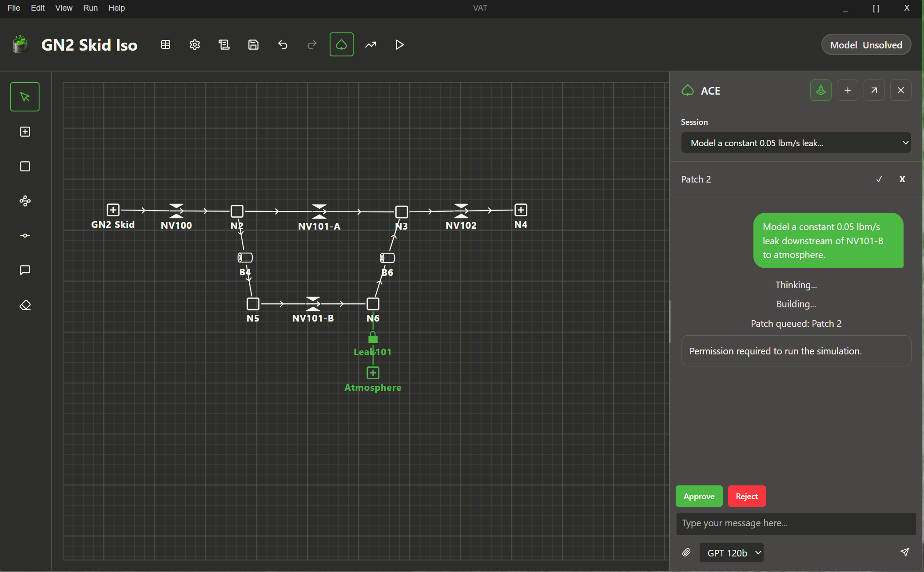The width and height of the screenshot is (924, 572).
Task: Redo the last undone action
Action: pyautogui.click(x=312, y=44)
